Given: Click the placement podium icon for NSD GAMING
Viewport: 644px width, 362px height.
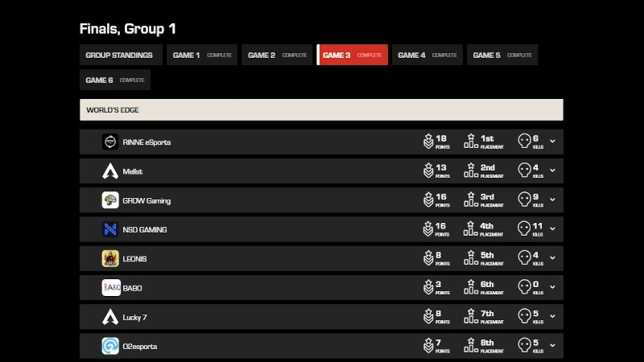Looking at the screenshot, I should (x=471, y=228).
